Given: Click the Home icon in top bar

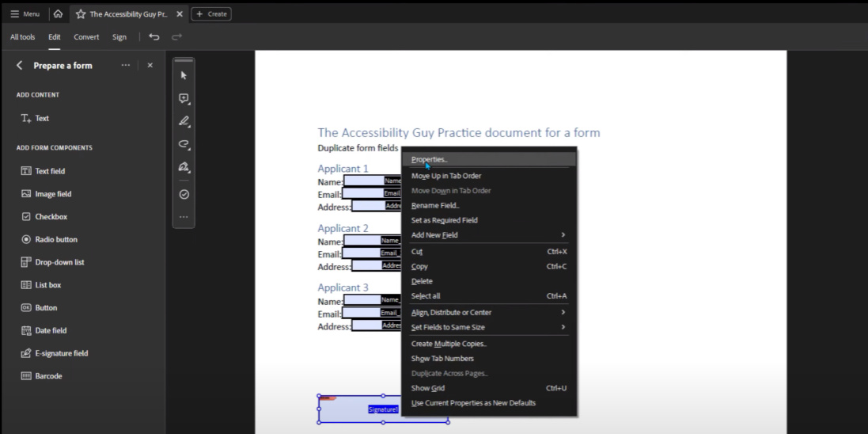Looking at the screenshot, I should point(58,13).
